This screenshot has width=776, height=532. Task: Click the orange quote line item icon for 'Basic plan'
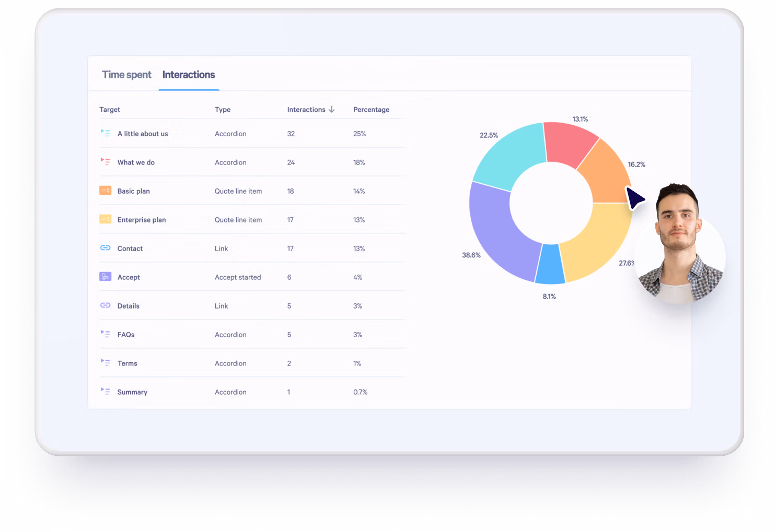[x=106, y=191]
